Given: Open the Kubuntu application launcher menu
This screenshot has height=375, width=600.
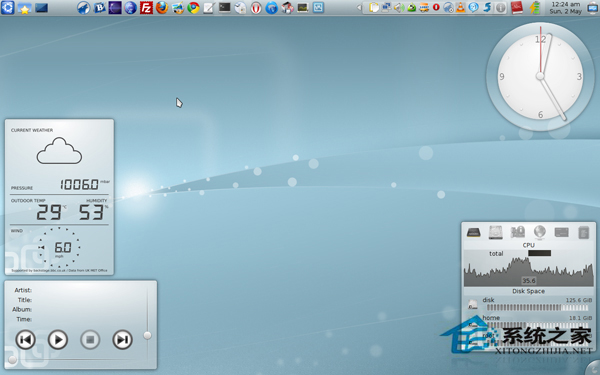Looking at the screenshot, I should (7, 7).
